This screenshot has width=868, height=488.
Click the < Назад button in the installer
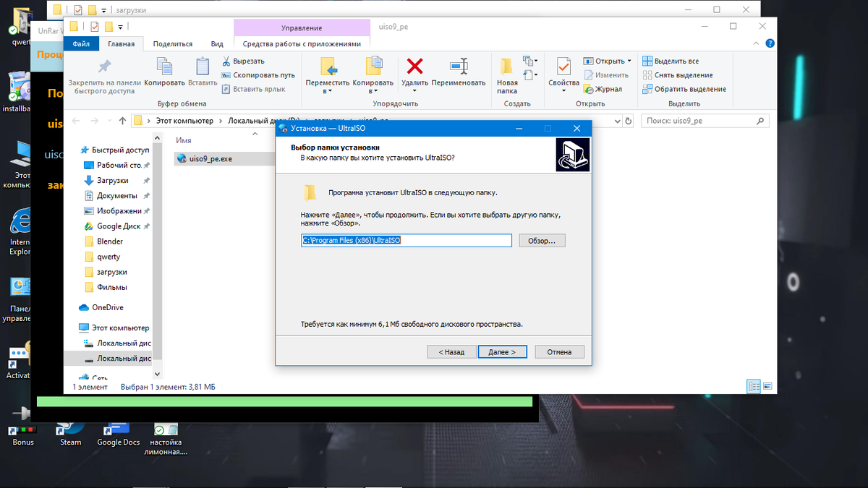pos(451,352)
